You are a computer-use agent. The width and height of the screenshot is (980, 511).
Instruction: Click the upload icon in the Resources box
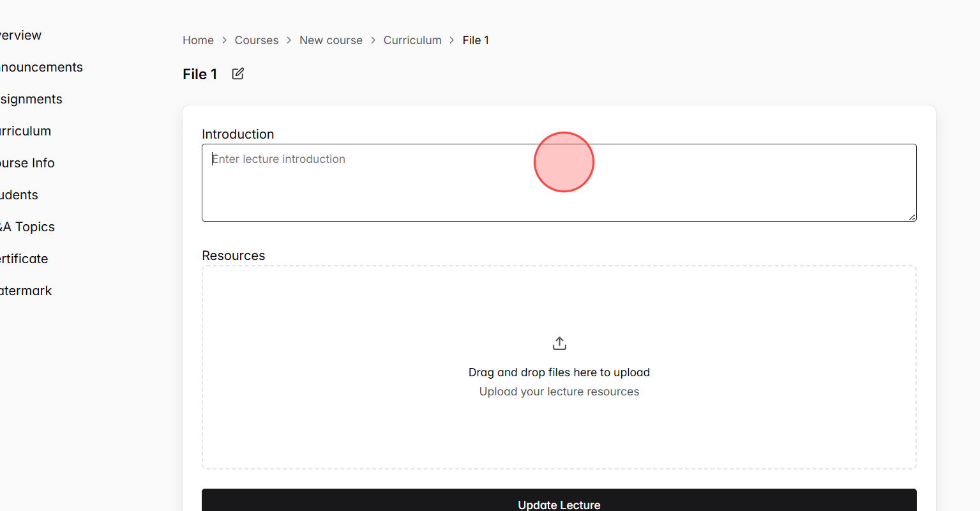coord(559,342)
